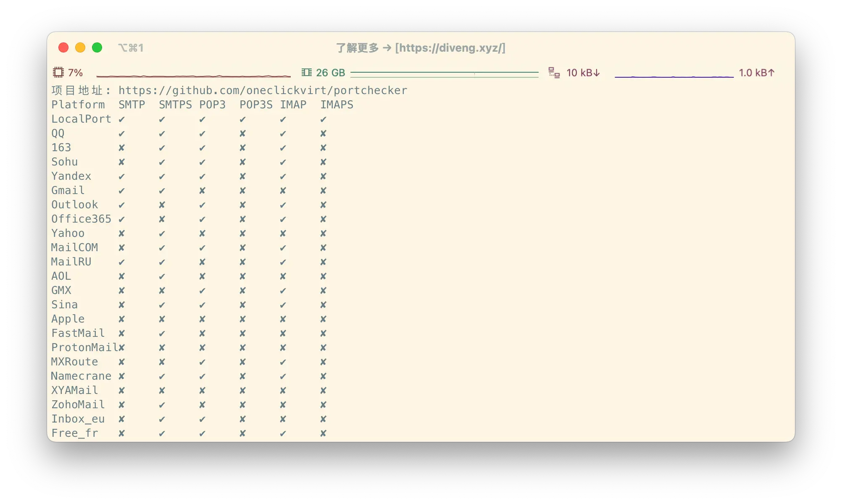Click the red close window button
Viewport: 842px width, 504px height.
point(63,47)
